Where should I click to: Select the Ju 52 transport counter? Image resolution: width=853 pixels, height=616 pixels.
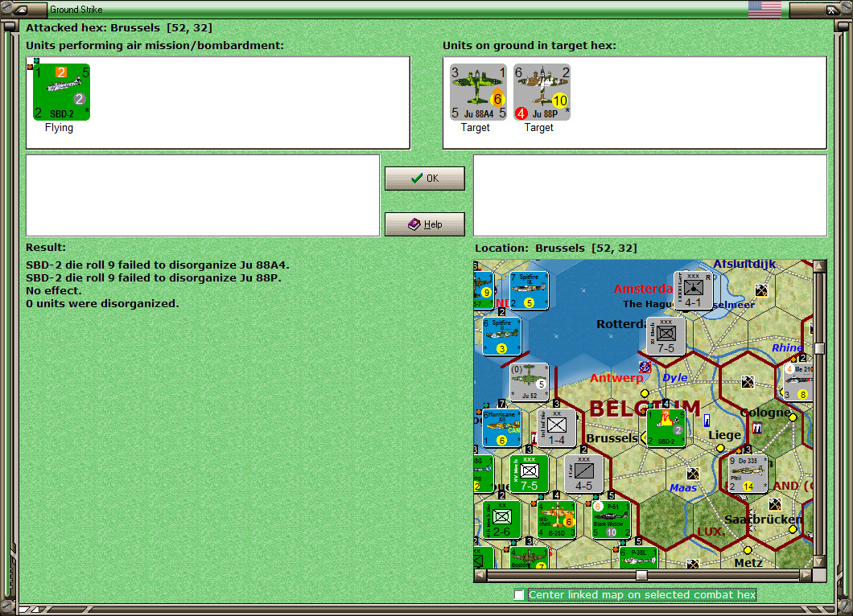point(529,382)
